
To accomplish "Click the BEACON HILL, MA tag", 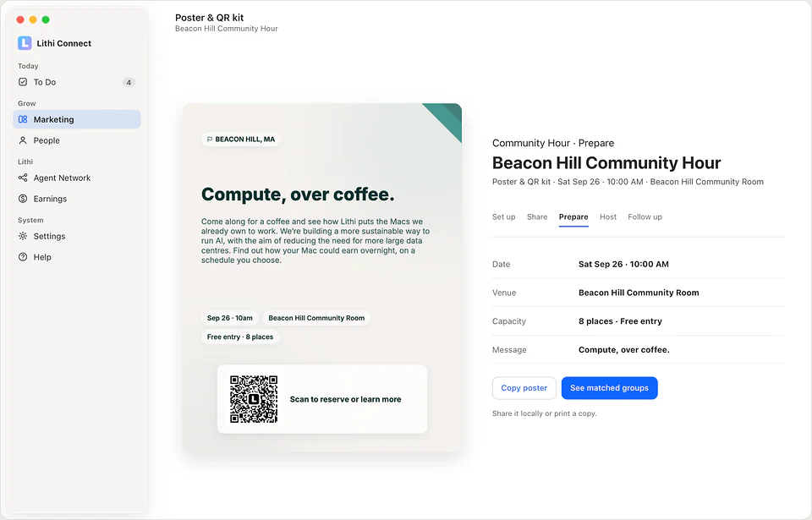I will (x=241, y=140).
